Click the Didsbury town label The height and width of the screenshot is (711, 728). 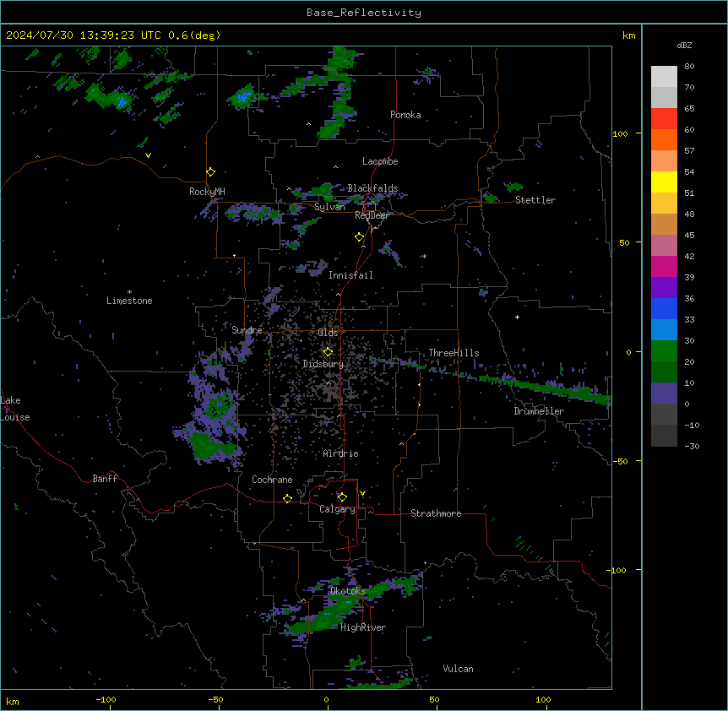coord(323,364)
